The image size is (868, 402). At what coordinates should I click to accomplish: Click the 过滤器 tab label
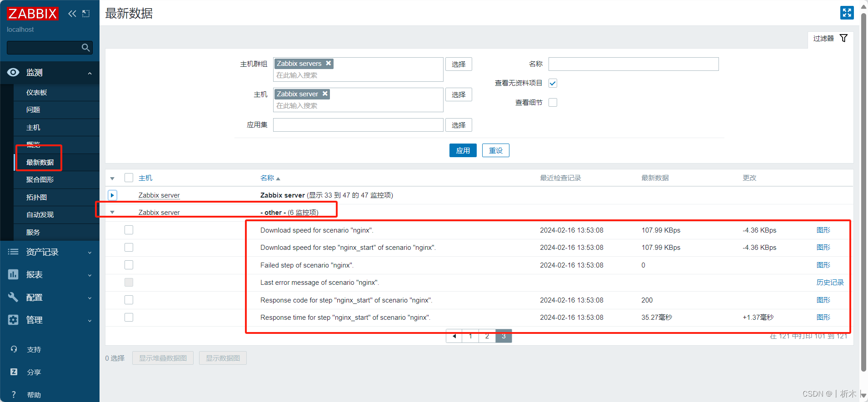click(823, 38)
